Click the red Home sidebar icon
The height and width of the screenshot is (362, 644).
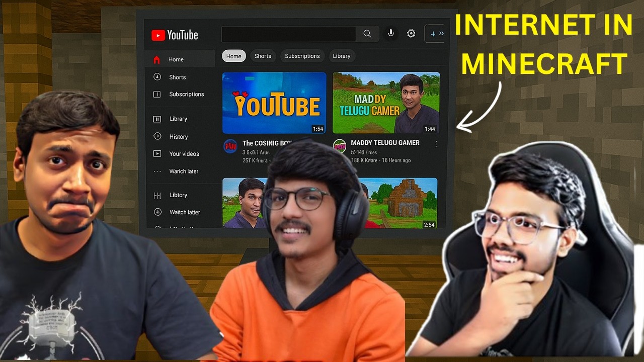coord(156,59)
